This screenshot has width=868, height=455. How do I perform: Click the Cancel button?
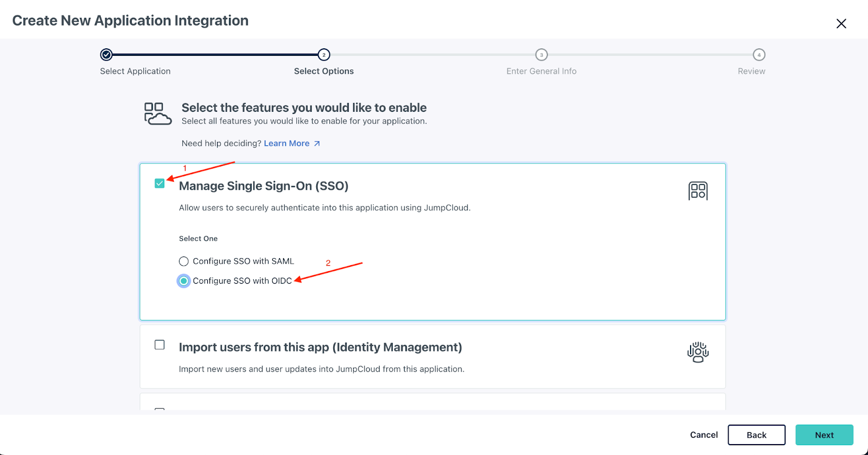[704, 435]
